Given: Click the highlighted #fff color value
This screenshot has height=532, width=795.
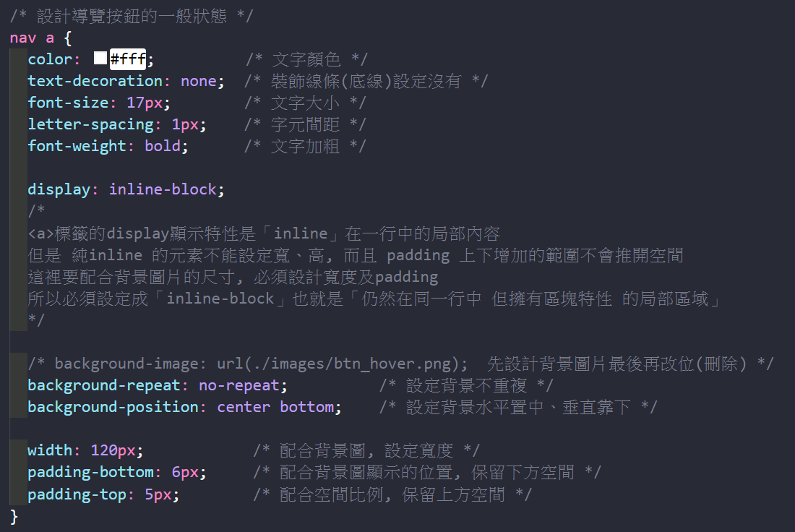Looking at the screenshot, I should 127,59.
